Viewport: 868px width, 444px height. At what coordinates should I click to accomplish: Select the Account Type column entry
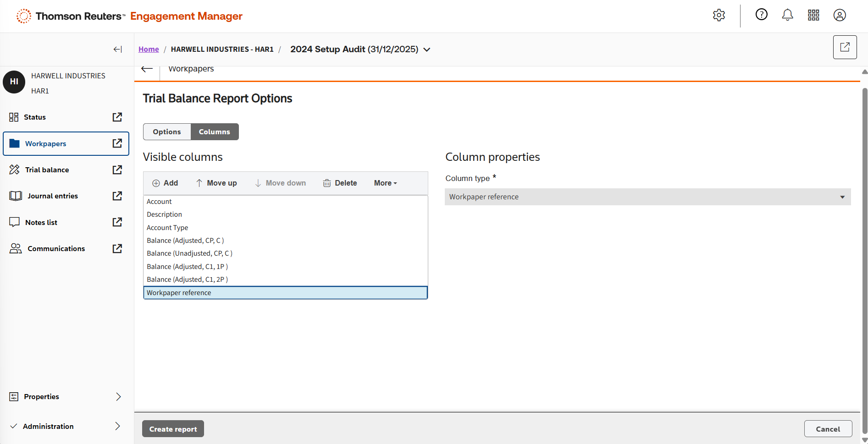click(167, 228)
